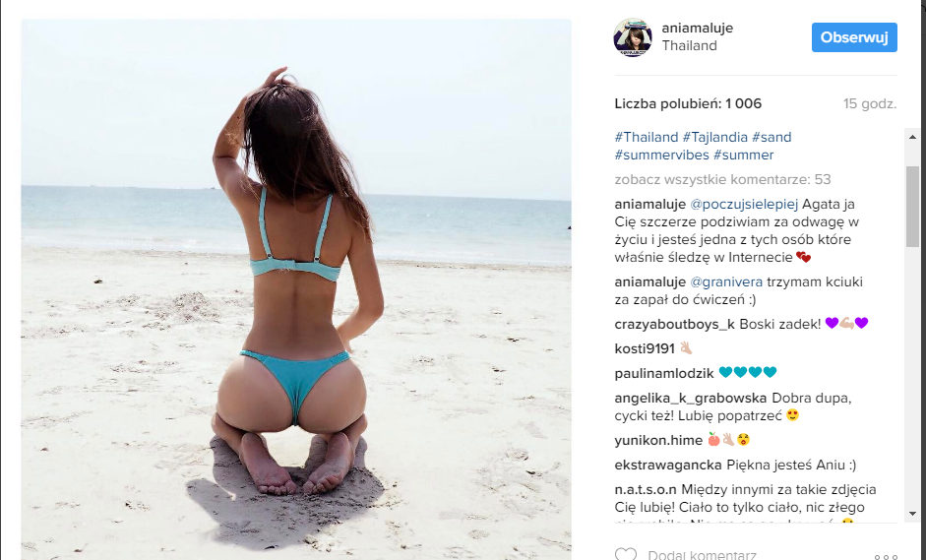Open the @poczujsielepiej mention
Image resolution: width=926 pixels, height=560 pixels.
click(x=744, y=205)
